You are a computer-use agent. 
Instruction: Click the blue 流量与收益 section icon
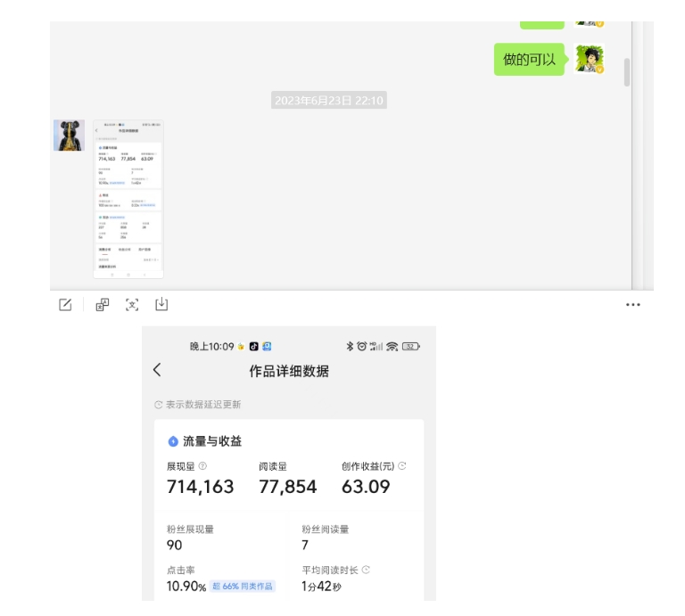pyautogui.click(x=173, y=441)
